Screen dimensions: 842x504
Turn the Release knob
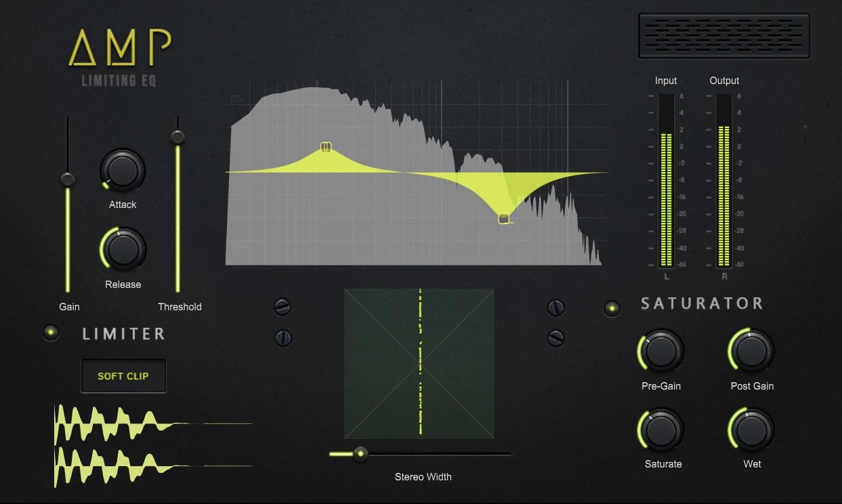122,251
